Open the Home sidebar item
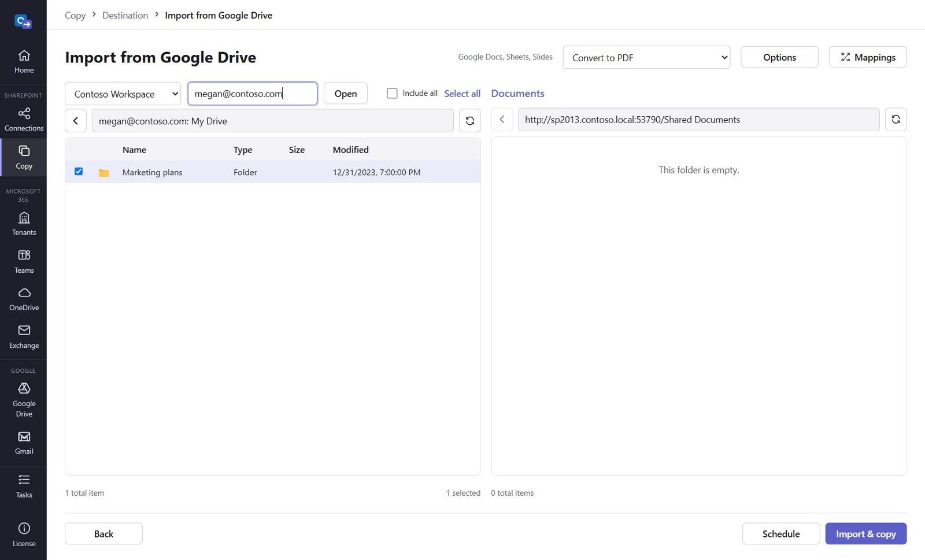The width and height of the screenshot is (925, 560). pyautogui.click(x=24, y=62)
